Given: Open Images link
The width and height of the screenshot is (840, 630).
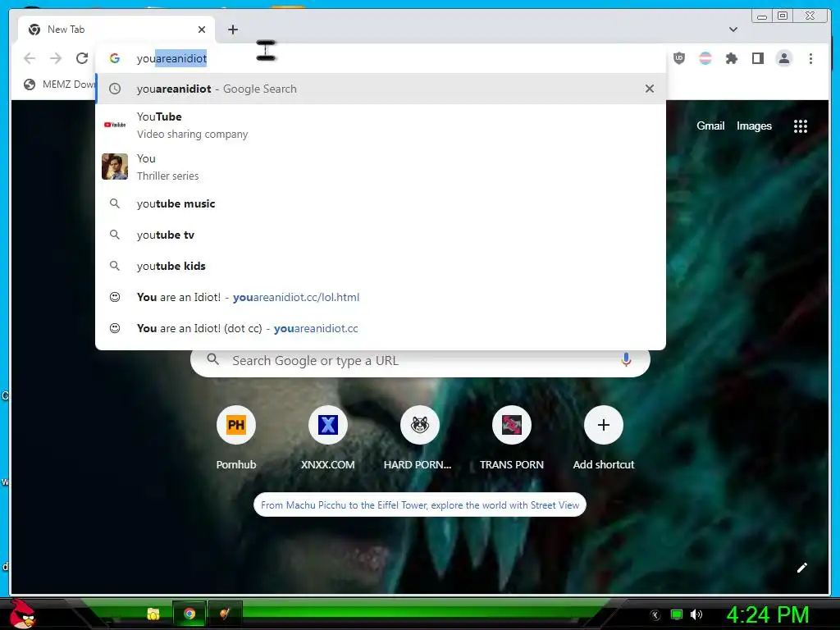Looking at the screenshot, I should (x=754, y=126).
